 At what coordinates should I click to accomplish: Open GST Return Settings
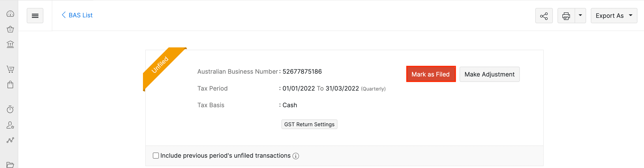pyautogui.click(x=309, y=124)
